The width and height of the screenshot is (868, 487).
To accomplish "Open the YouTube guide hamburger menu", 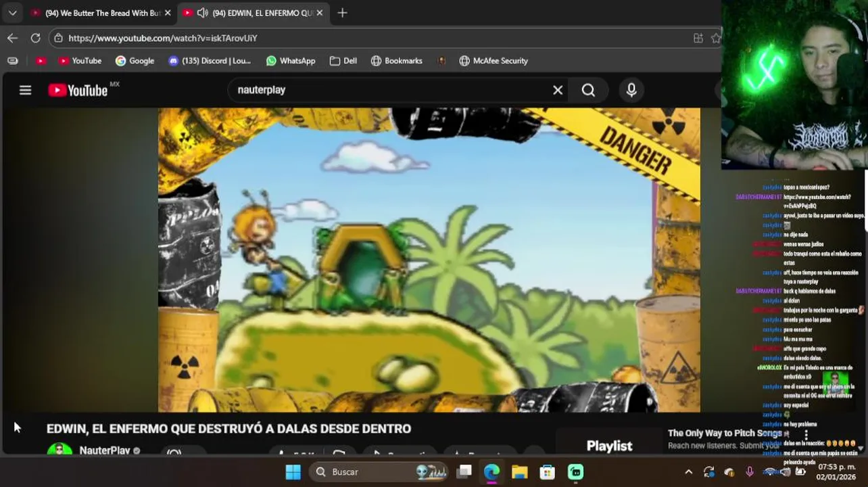I will click(25, 90).
